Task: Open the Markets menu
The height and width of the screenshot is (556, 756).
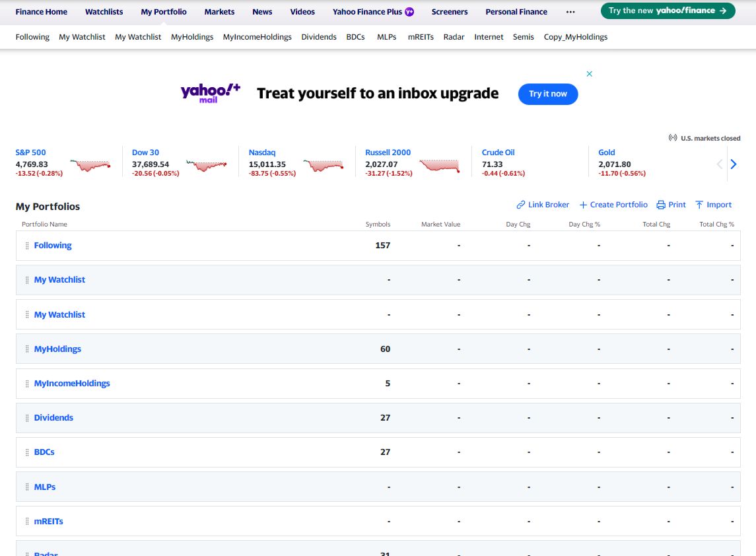Action: pyautogui.click(x=219, y=12)
